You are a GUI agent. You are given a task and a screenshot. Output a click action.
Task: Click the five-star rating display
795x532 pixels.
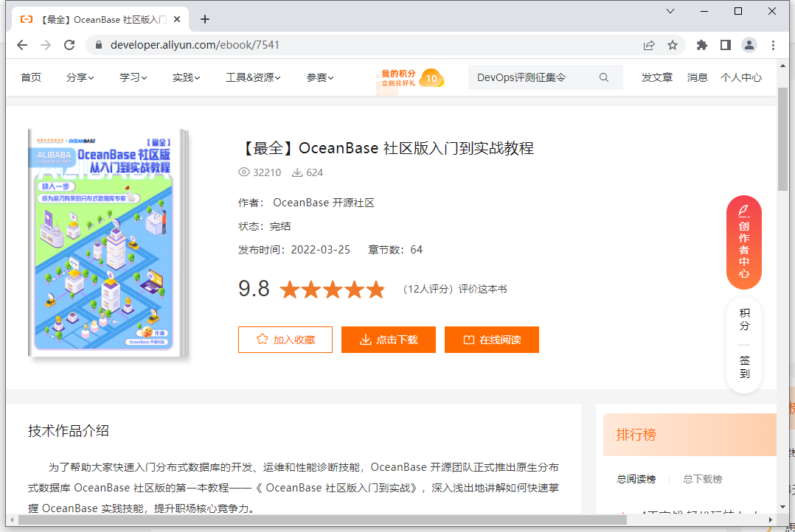[332, 290]
